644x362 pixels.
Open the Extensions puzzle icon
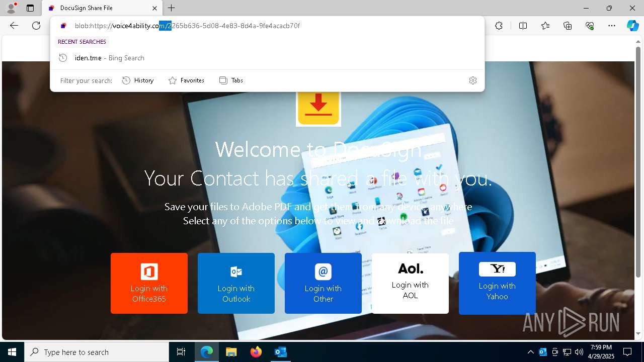(499, 26)
